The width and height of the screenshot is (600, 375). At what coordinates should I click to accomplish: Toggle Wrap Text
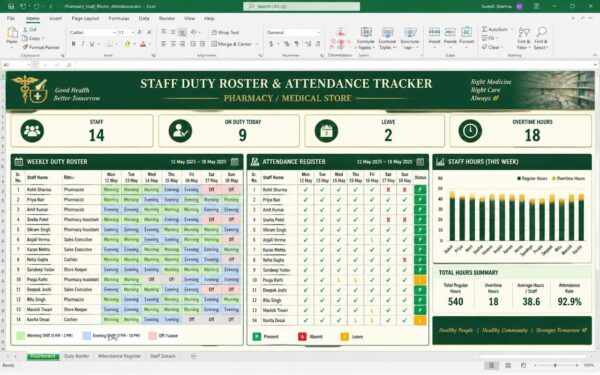pyautogui.click(x=225, y=33)
